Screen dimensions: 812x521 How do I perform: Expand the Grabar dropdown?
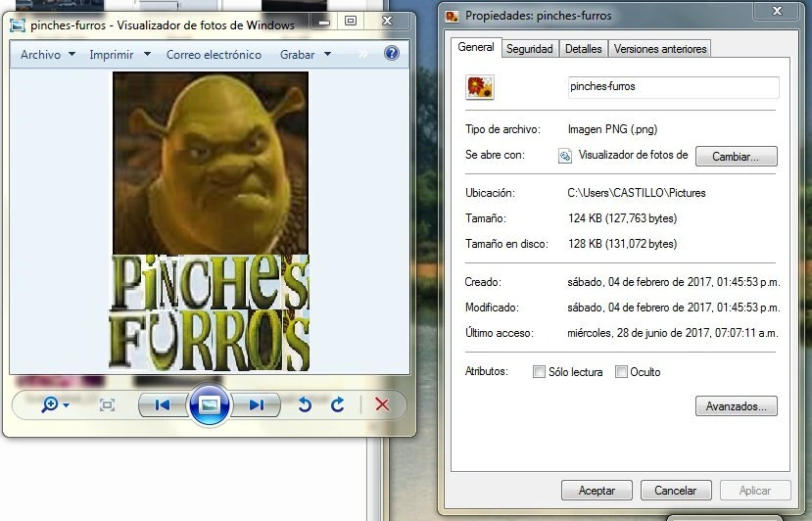tap(306, 55)
